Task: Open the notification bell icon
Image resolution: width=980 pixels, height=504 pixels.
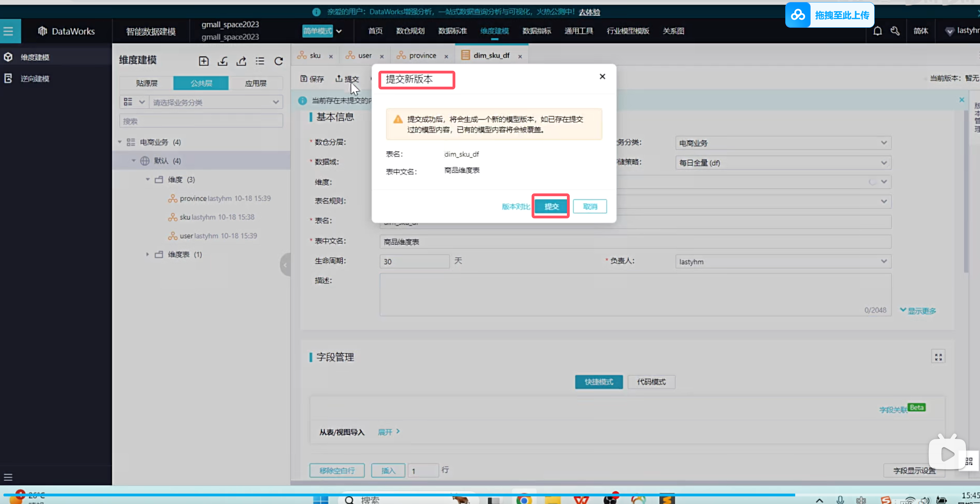Action: tap(877, 31)
